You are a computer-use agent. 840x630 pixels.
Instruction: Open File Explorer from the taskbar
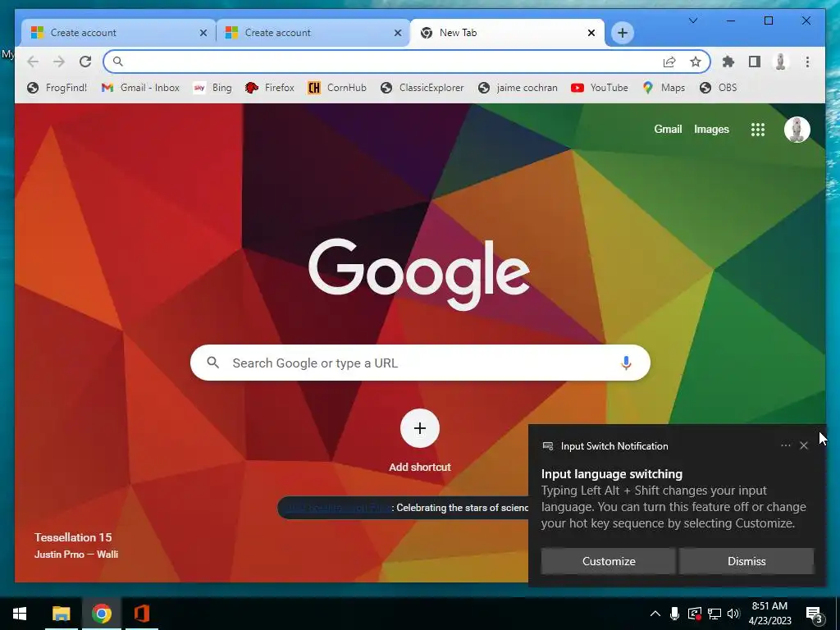coord(61,614)
